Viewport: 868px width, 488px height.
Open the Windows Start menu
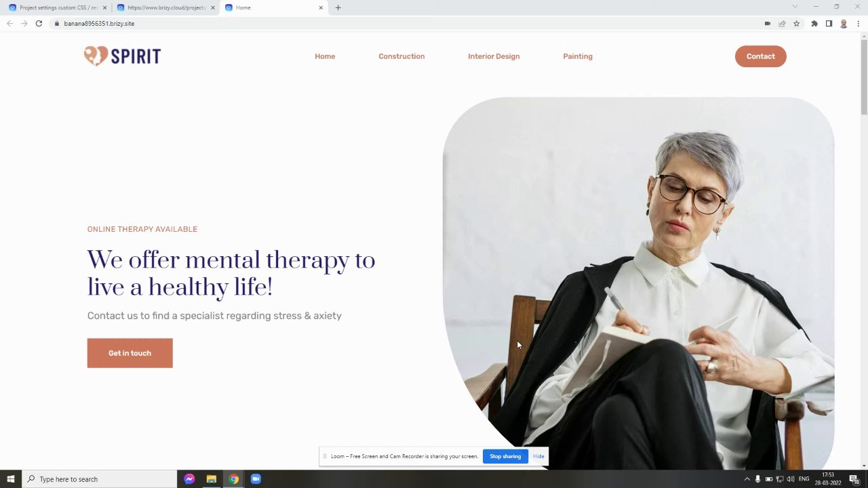coord(11,479)
